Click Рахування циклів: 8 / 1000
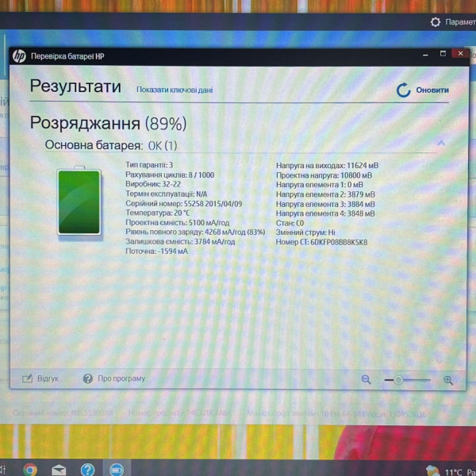The image size is (476, 476). 170,175
